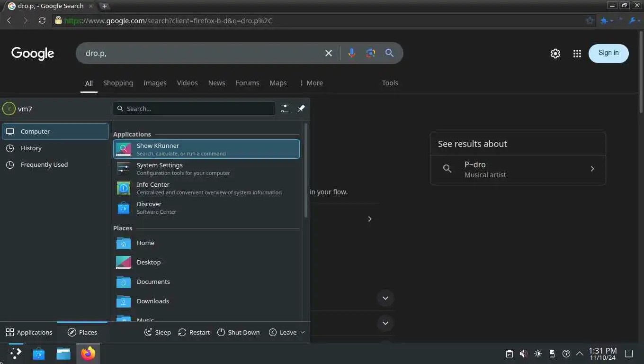Screen dimensions: 644x364
Task: Expand the first related question chevron
Action: (385, 298)
